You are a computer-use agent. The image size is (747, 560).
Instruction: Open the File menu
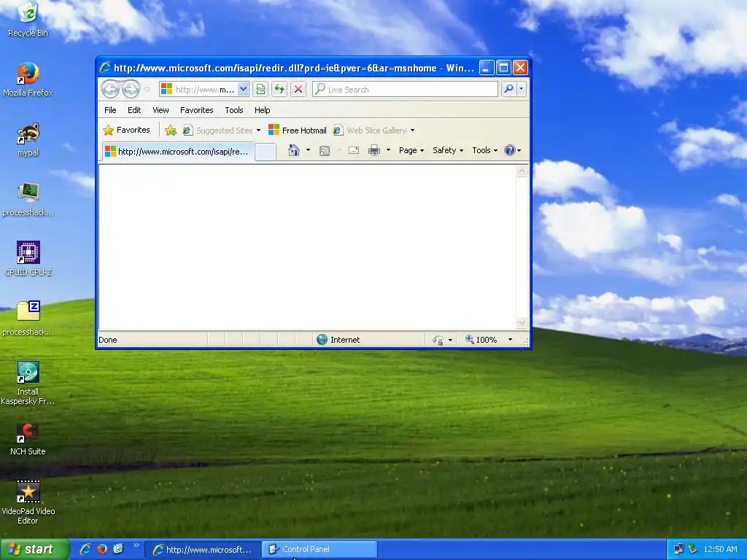pyautogui.click(x=110, y=110)
